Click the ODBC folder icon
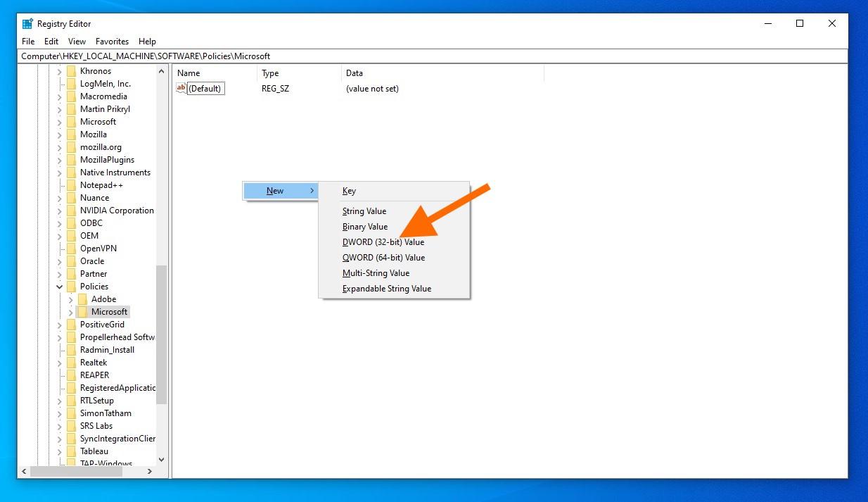 pos(71,223)
